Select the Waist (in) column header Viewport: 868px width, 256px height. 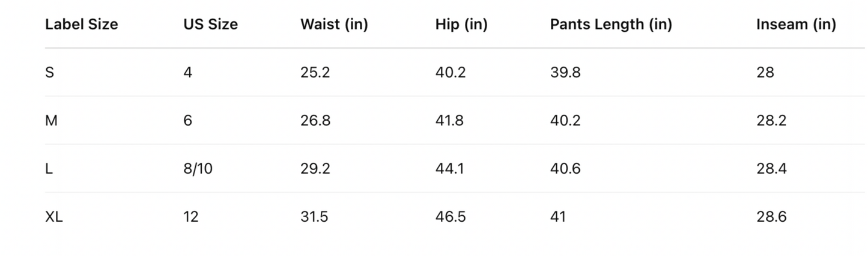334,25
